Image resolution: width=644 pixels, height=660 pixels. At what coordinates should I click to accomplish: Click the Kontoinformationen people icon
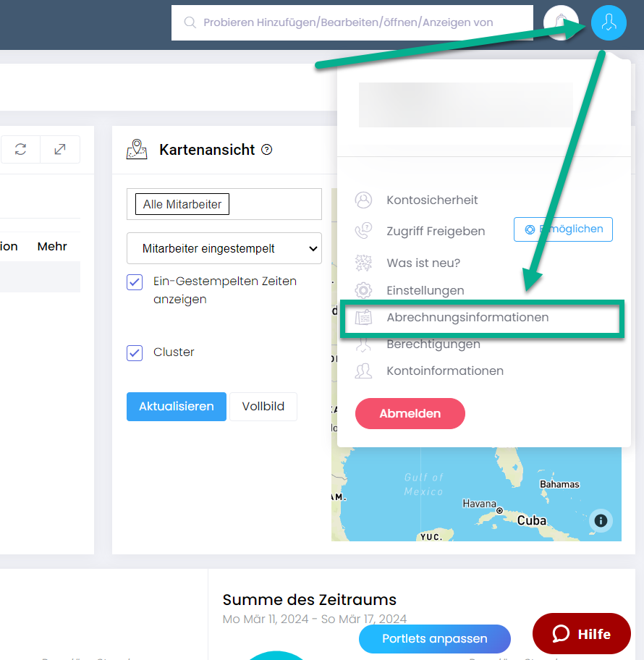363,371
